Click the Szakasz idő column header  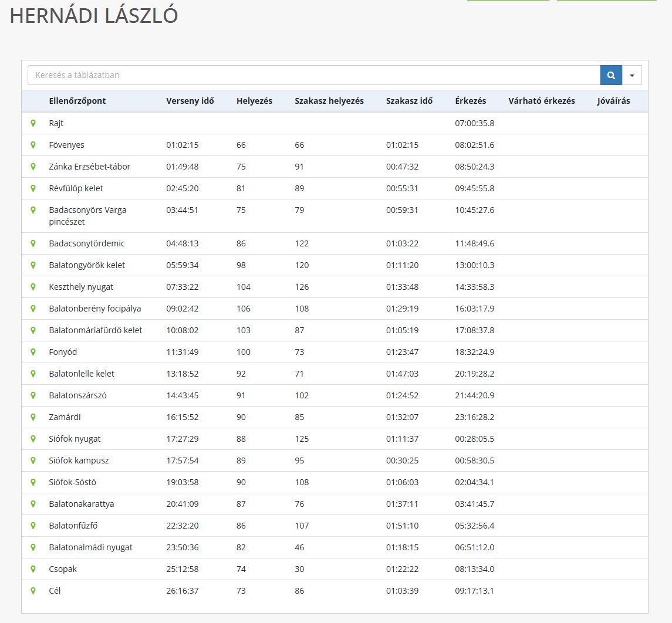click(x=409, y=101)
